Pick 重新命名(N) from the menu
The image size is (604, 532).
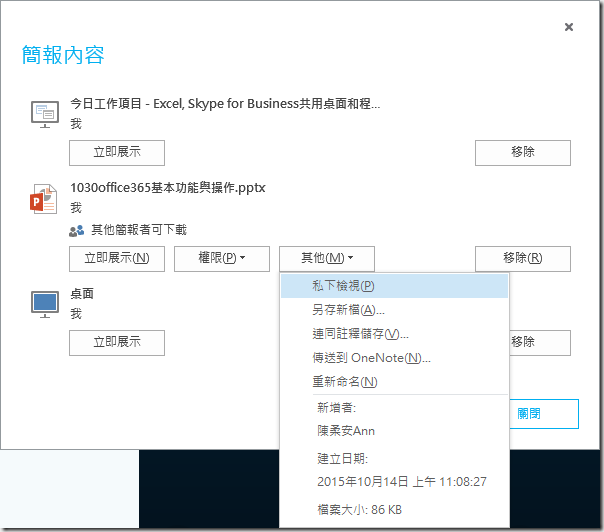(x=345, y=382)
